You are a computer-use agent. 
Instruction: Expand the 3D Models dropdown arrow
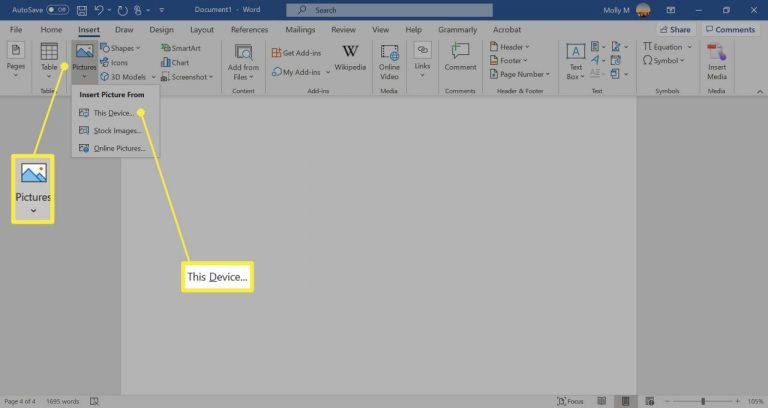pos(153,77)
